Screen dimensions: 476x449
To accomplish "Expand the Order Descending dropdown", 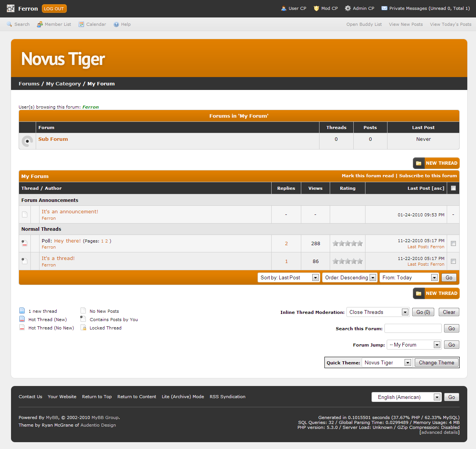I will (349, 277).
